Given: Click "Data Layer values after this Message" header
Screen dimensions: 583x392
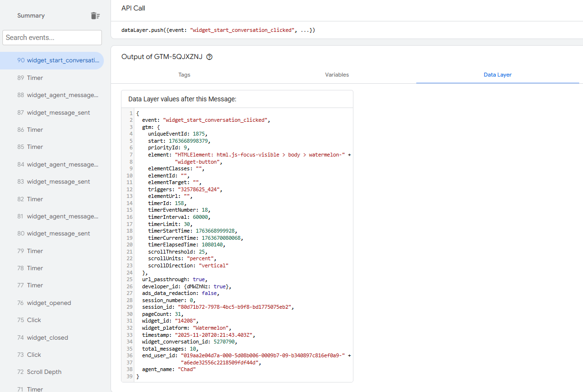Looking at the screenshot, I should (x=182, y=99).
